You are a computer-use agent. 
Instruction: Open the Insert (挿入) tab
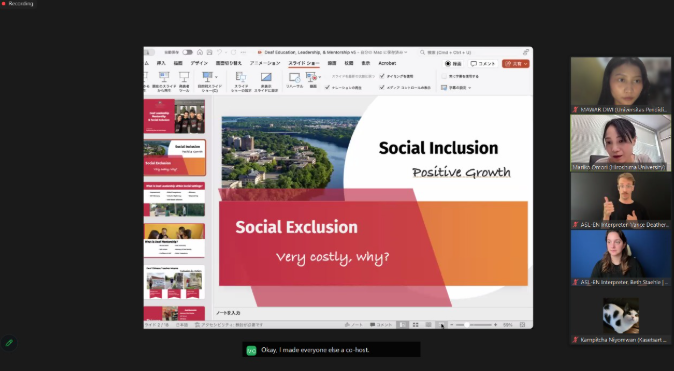point(161,63)
